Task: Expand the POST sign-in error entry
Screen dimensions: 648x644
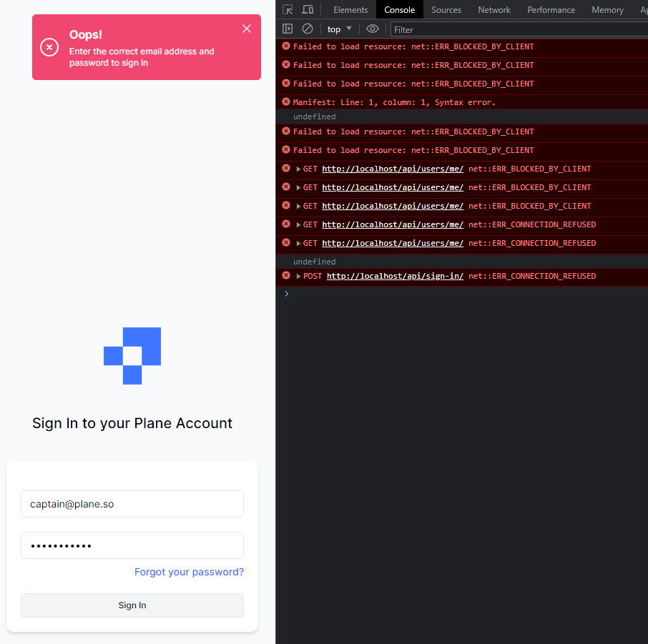Action: tap(298, 276)
